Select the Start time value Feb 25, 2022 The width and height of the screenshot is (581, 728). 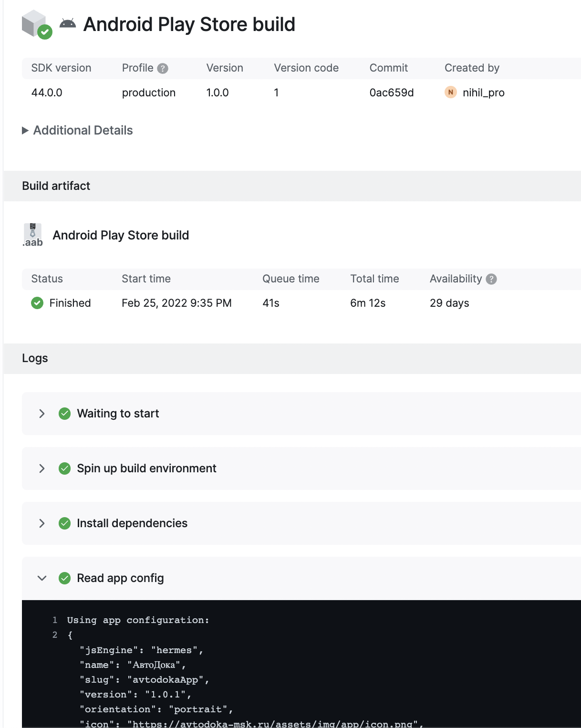(x=177, y=303)
